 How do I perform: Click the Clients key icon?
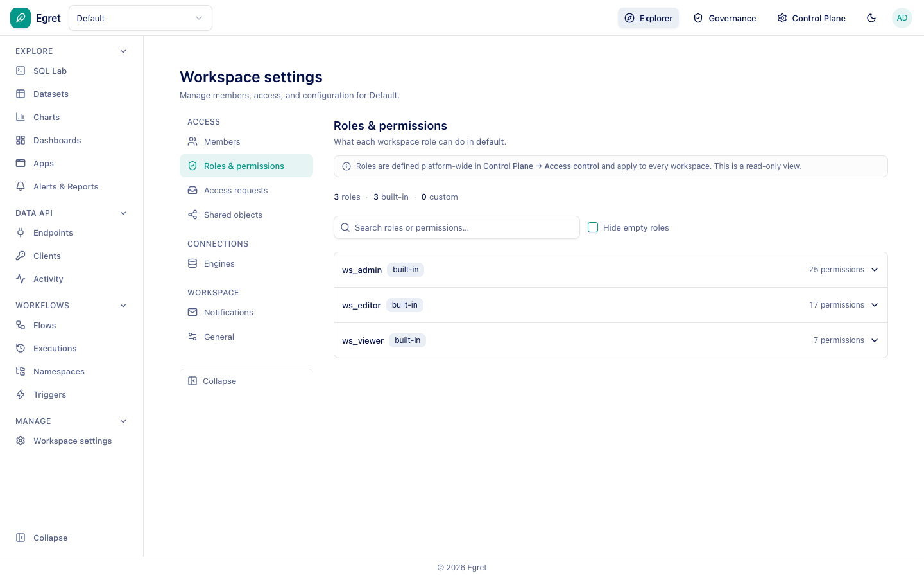21,256
